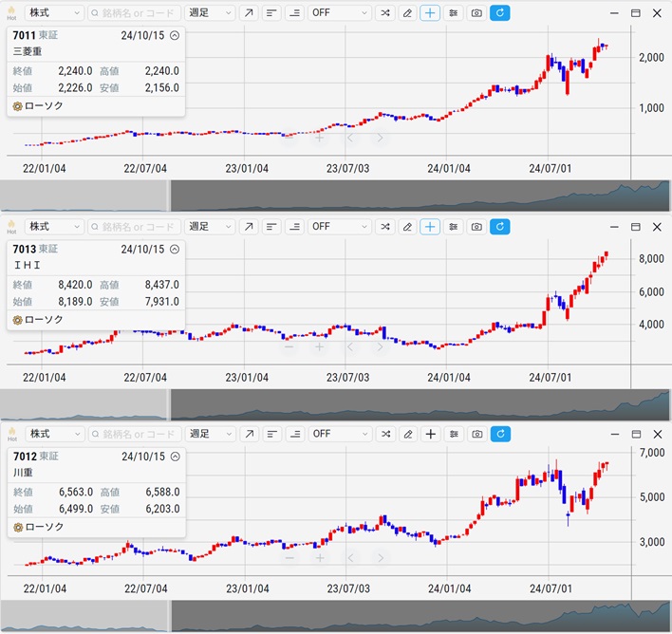Click range navigator handle below 三菱重 chart
This screenshot has height=634, width=672.
169,196
